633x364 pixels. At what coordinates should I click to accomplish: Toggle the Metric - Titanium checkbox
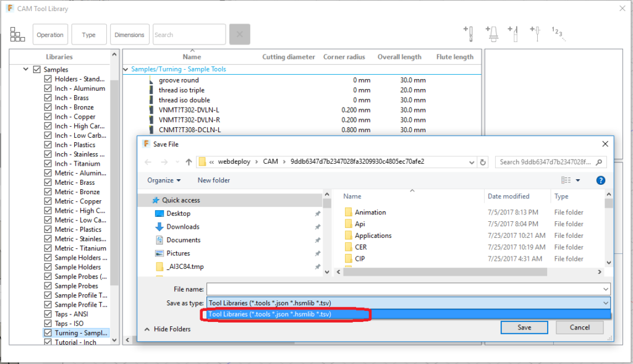click(48, 248)
